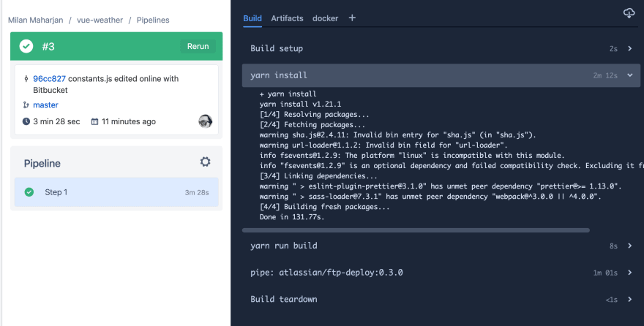The width and height of the screenshot is (644, 326).
Task: Click the Build setup section title
Action: pyautogui.click(x=277, y=48)
